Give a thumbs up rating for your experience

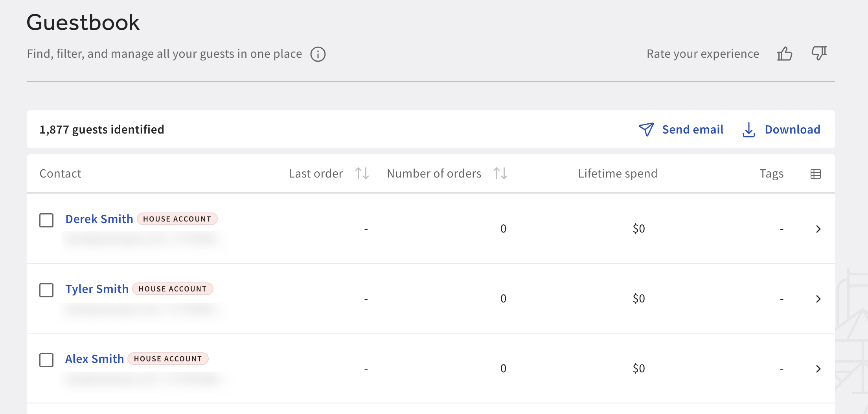click(x=785, y=54)
